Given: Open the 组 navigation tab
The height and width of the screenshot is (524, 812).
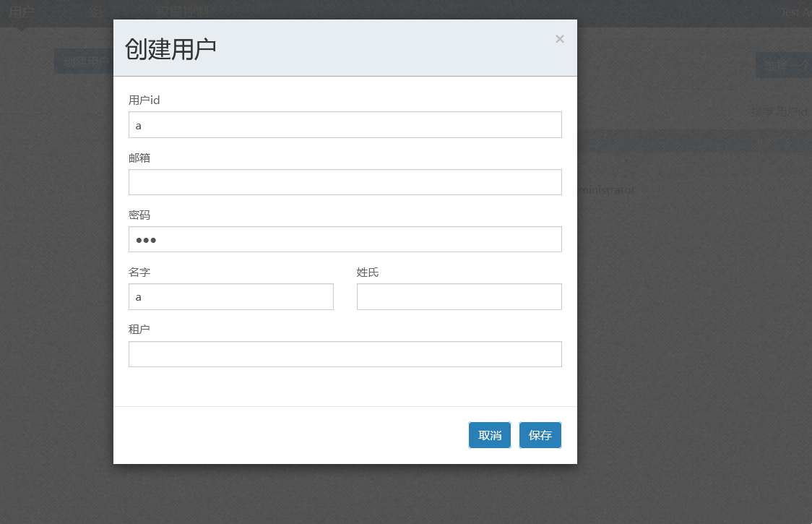Looking at the screenshot, I should (96, 12).
